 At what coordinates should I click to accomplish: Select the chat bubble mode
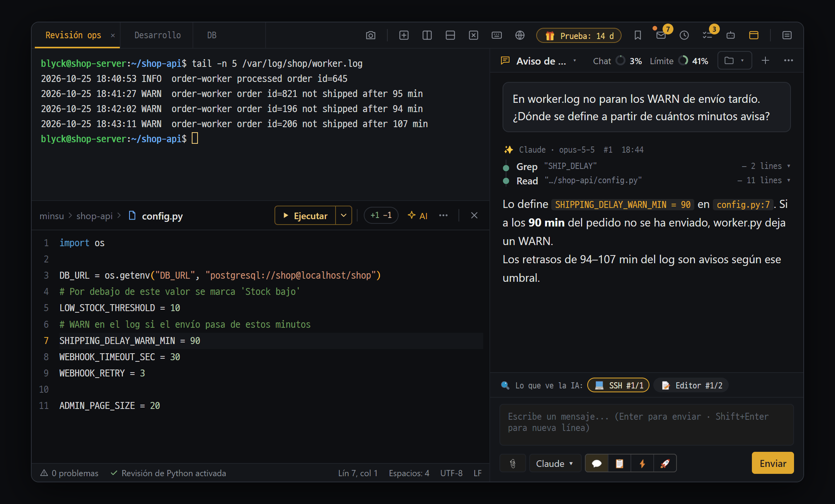(596, 463)
